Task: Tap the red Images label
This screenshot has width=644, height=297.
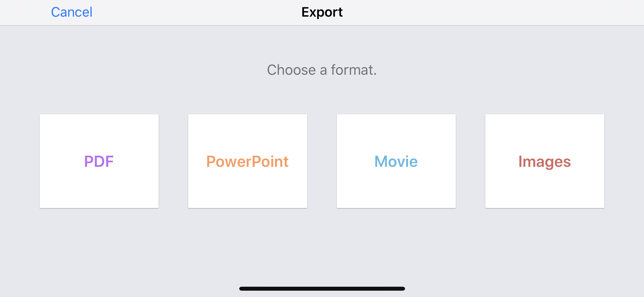Action: click(545, 162)
